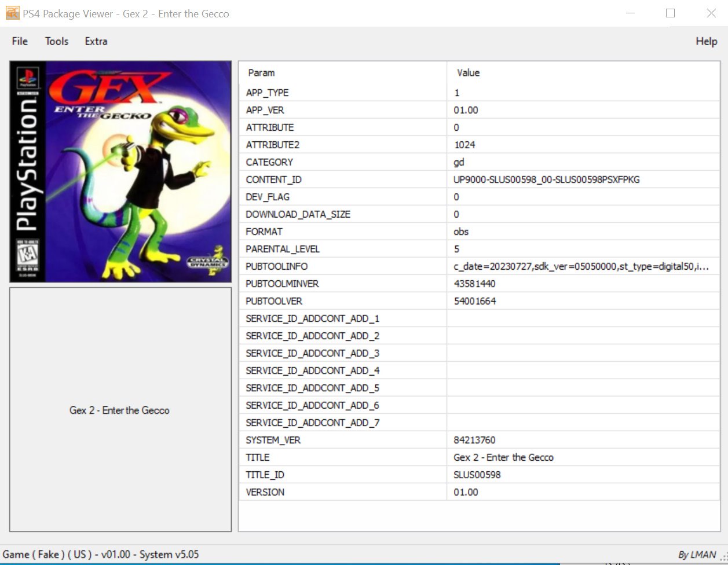Minimize the PS4 Package Viewer window

coord(631,13)
